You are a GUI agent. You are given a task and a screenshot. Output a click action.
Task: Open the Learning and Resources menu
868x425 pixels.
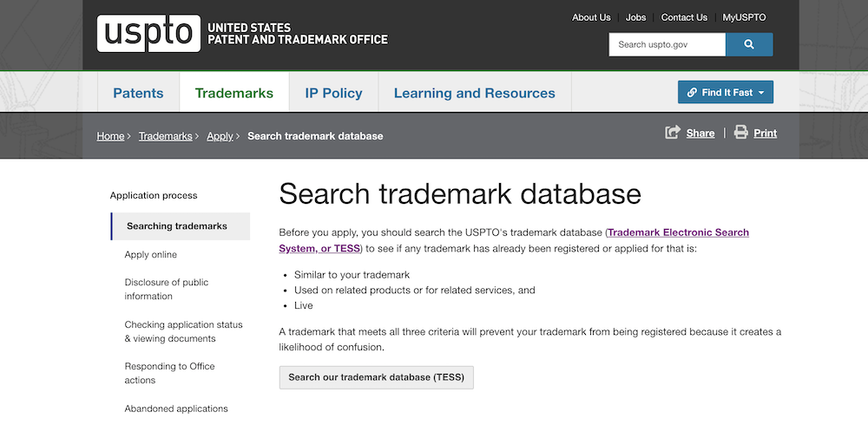coord(475,93)
